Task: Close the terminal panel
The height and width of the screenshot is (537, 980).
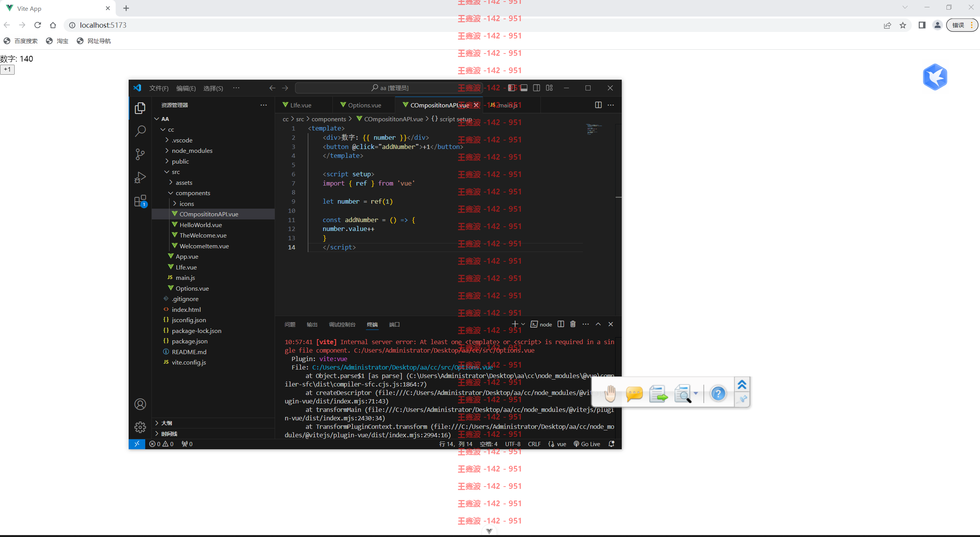Action: click(x=611, y=324)
